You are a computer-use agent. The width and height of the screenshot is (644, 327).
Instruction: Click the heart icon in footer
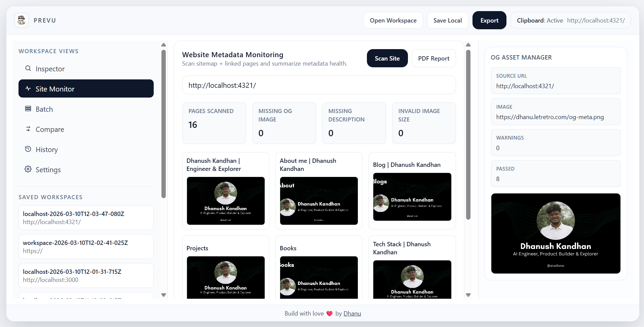330,314
